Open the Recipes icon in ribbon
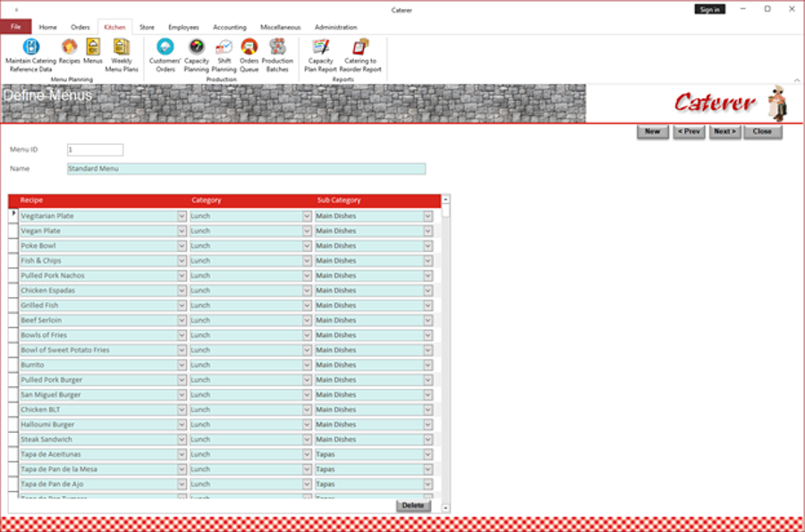Viewport: 805px width, 532px height. tap(69, 51)
